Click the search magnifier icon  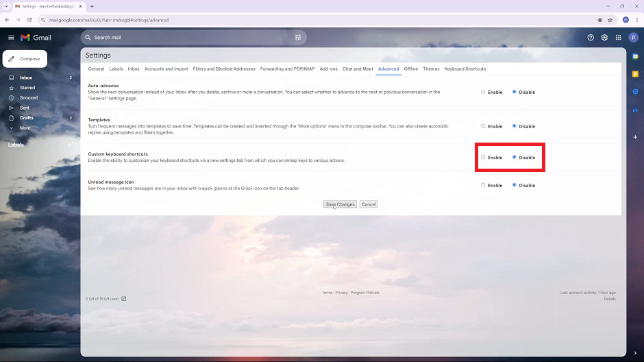coord(88,38)
